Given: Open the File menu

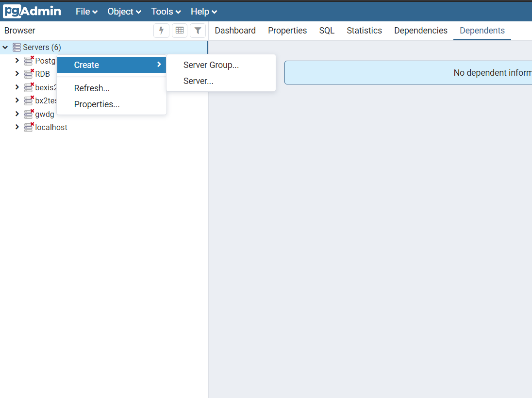Looking at the screenshot, I should coord(86,12).
